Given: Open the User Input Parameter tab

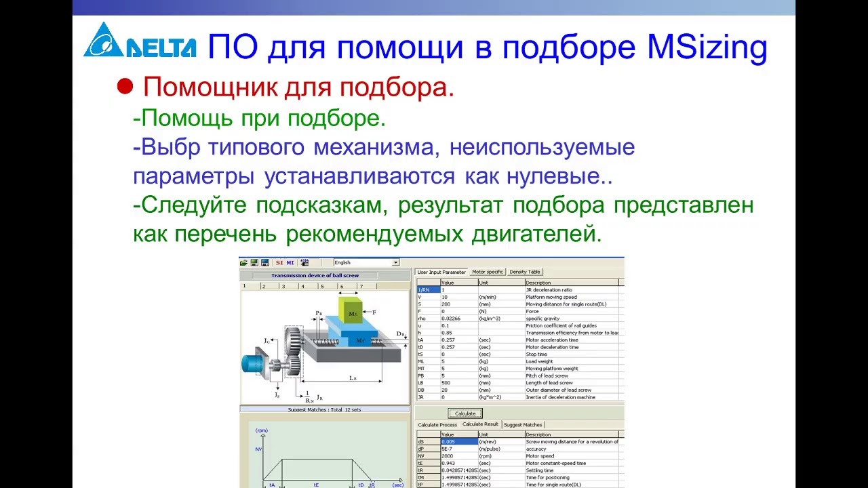Looking at the screenshot, I should (441, 272).
